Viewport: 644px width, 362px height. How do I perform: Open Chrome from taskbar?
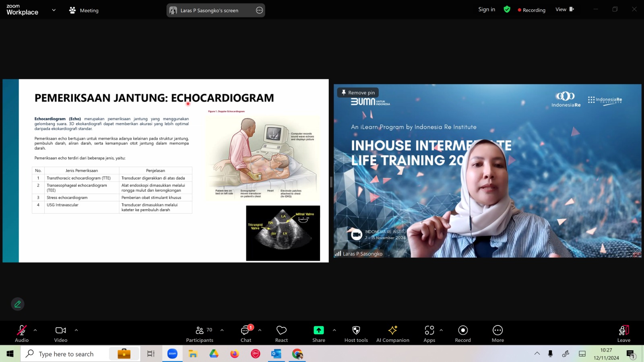(x=297, y=354)
